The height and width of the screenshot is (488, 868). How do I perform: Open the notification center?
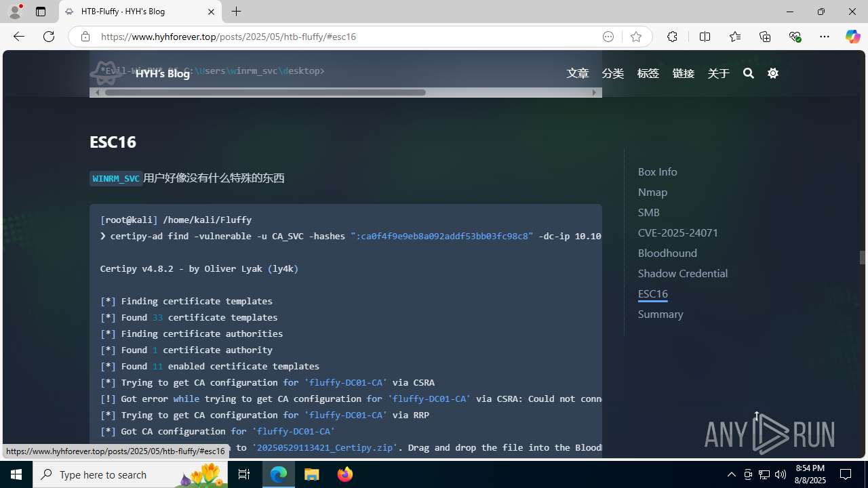pyautogui.click(x=846, y=474)
